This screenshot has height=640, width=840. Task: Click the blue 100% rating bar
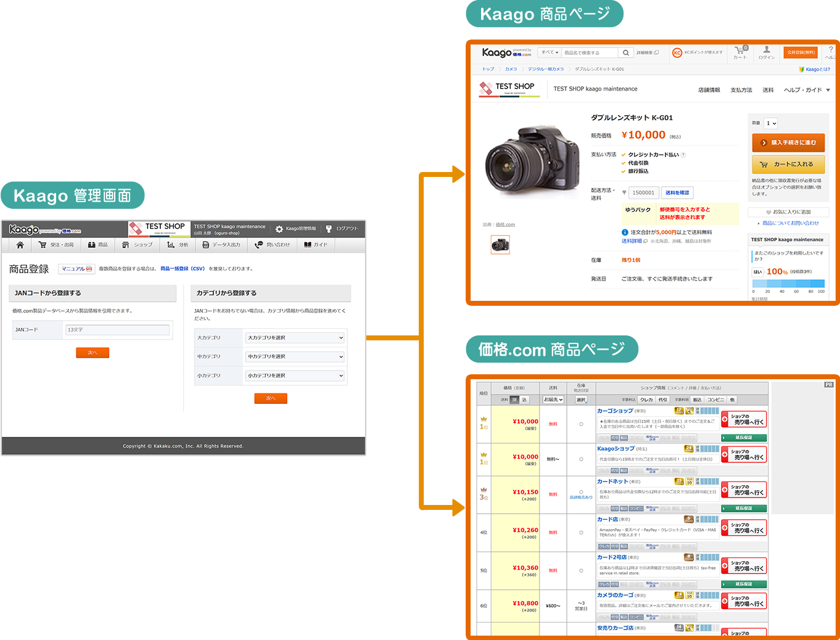click(789, 284)
